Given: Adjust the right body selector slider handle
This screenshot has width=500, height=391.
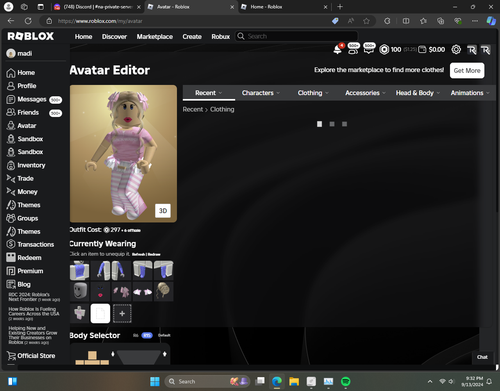Looking at the screenshot, I should click(x=165, y=354).
